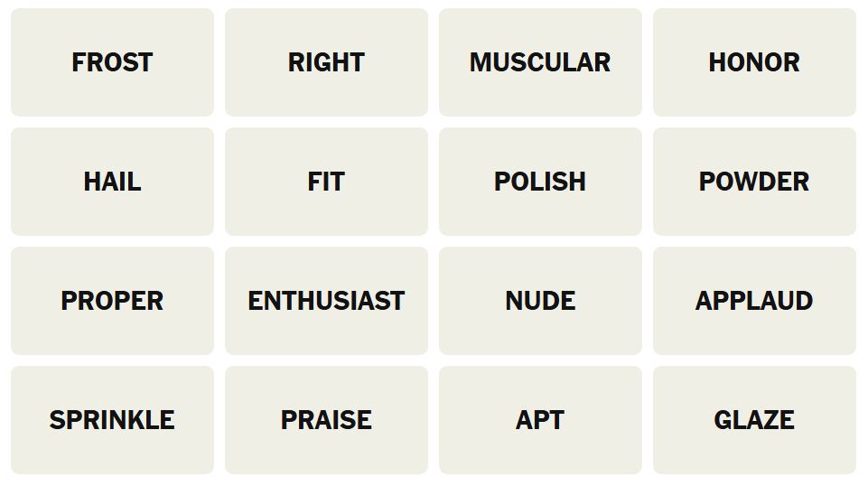Tap the PRAISE tile
Screen dimensions: 868x486
point(327,420)
